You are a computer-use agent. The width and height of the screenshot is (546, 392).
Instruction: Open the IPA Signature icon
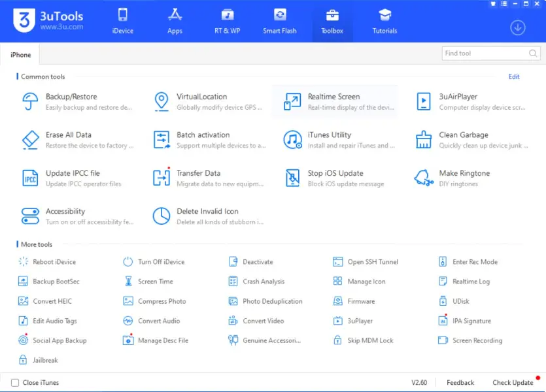[443, 320]
